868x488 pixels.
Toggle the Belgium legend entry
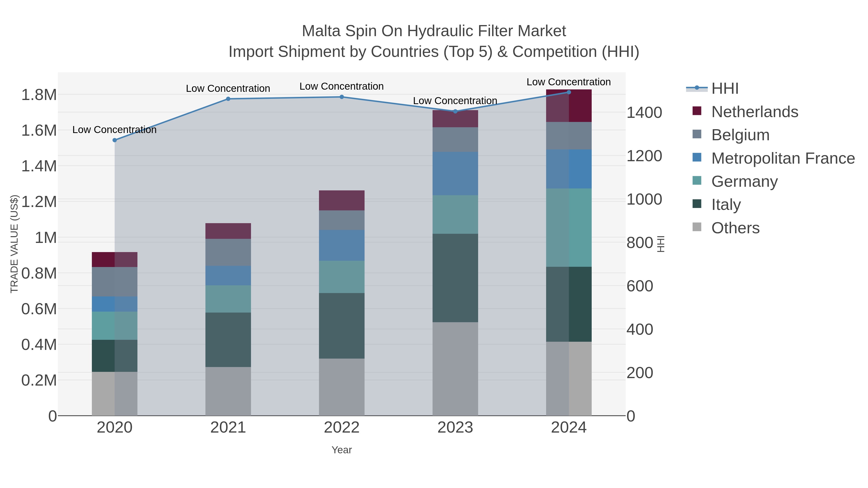(x=731, y=135)
